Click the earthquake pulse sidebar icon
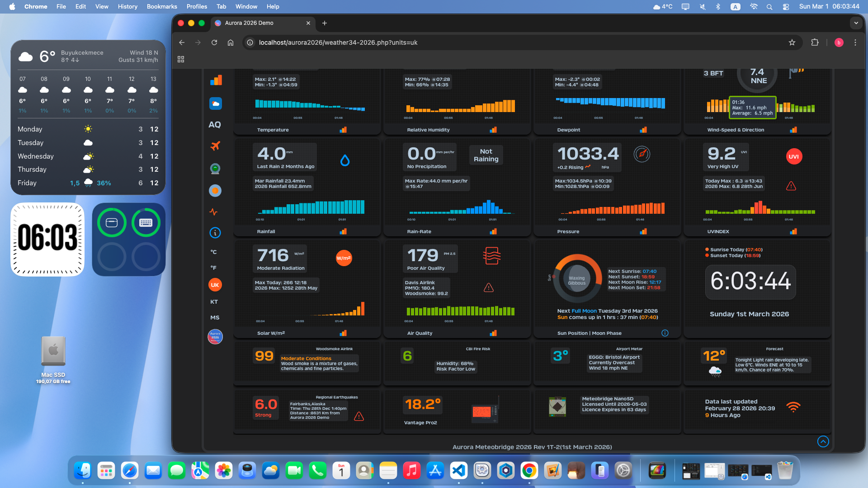 click(214, 212)
